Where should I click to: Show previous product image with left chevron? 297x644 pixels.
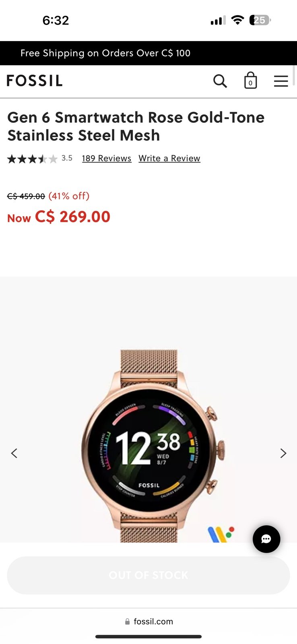(14, 453)
